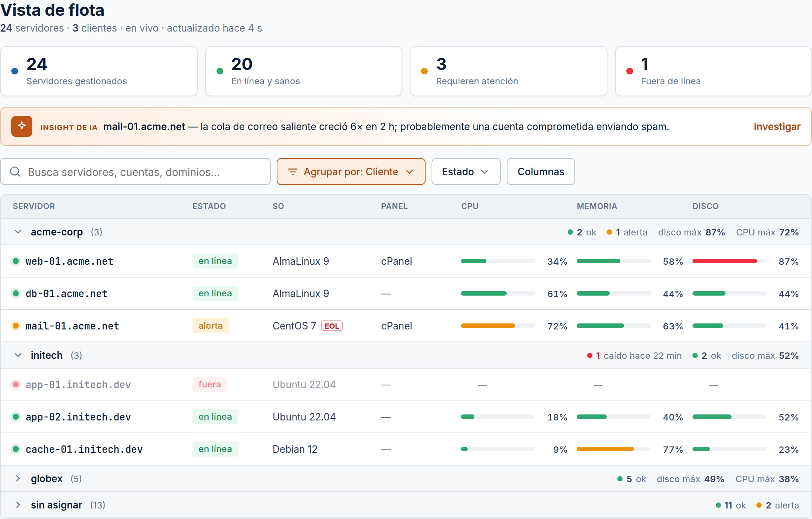Click the CPU bar of db-01.acme.net

click(498, 293)
